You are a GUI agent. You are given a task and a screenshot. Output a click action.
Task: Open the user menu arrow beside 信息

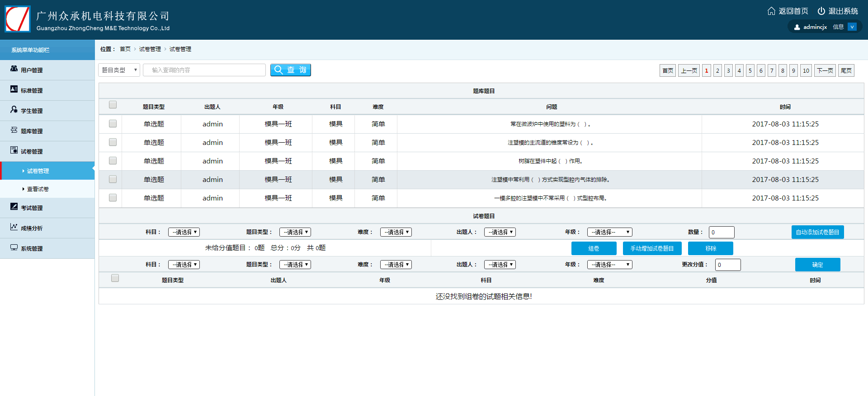[x=852, y=27]
